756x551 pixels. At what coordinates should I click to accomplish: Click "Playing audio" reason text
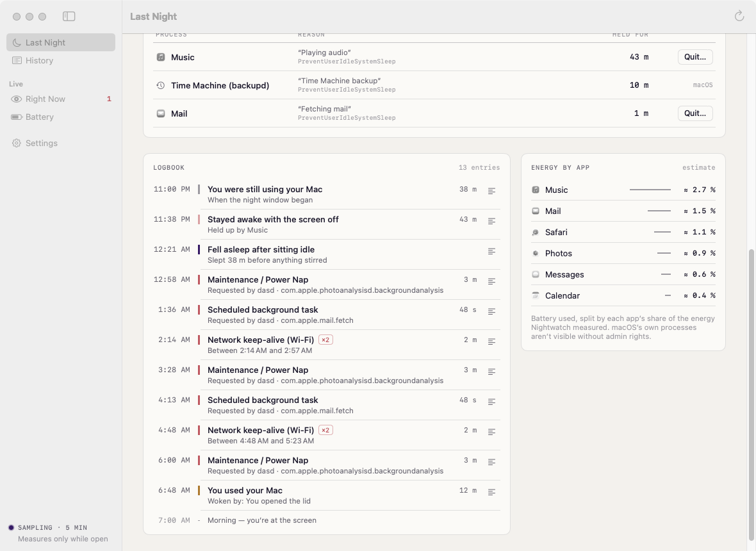coord(324,53)
